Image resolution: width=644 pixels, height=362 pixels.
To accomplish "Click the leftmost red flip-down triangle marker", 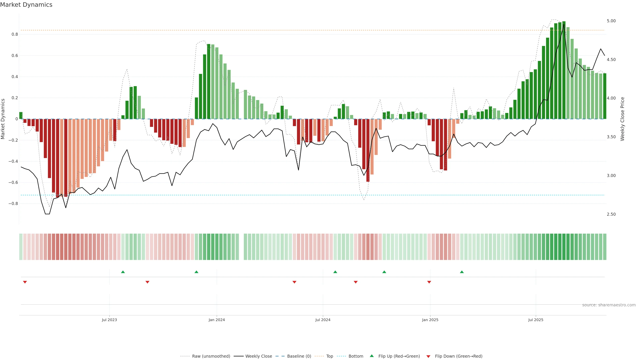I will [25, 282].
